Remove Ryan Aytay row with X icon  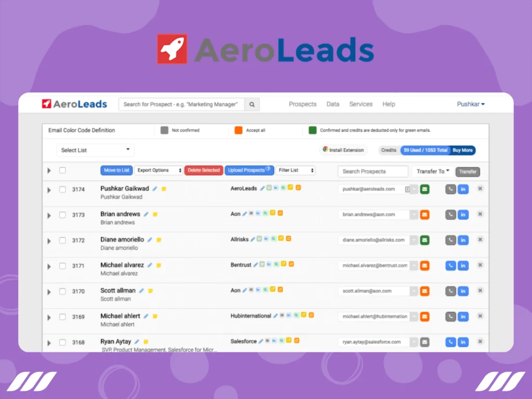click(480, 341)
